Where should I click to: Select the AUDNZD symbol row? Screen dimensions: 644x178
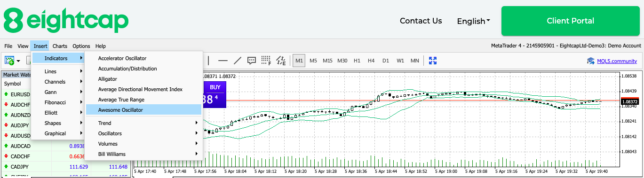(x=16, y=115)
